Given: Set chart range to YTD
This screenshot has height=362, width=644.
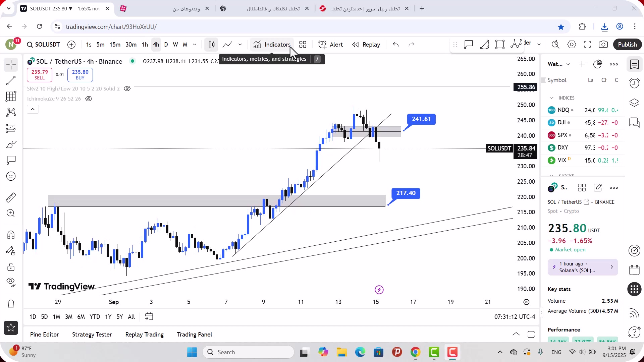Looking at the screenshot, I should pyautogui.click(x=95, y=317).
